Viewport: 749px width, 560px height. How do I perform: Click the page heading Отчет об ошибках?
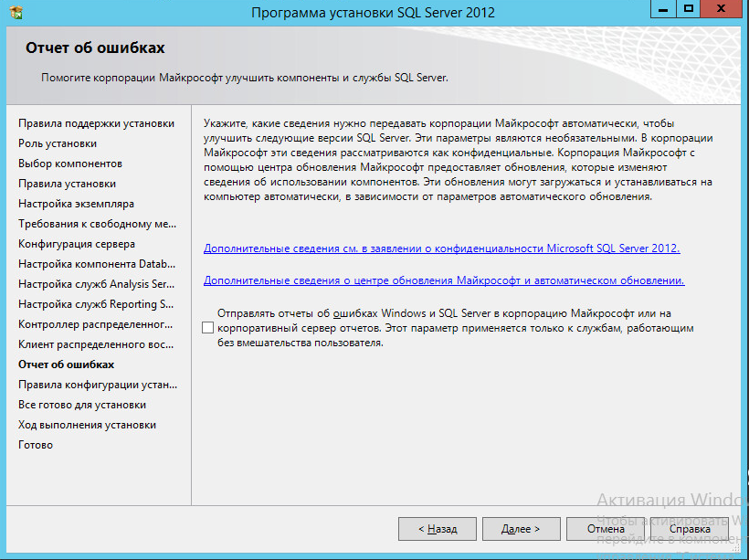tap(95, 48)
